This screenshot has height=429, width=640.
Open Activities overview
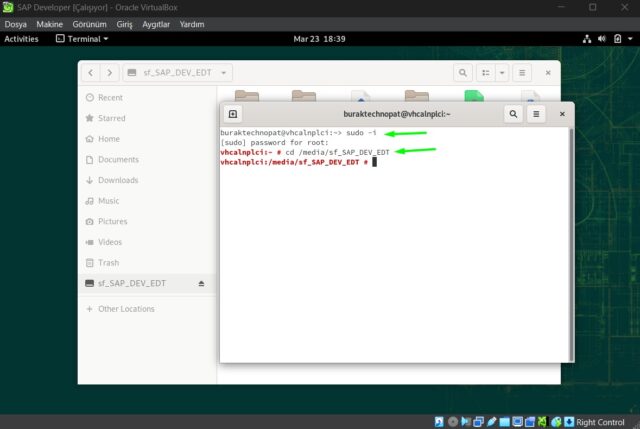(x=21, y=39)
